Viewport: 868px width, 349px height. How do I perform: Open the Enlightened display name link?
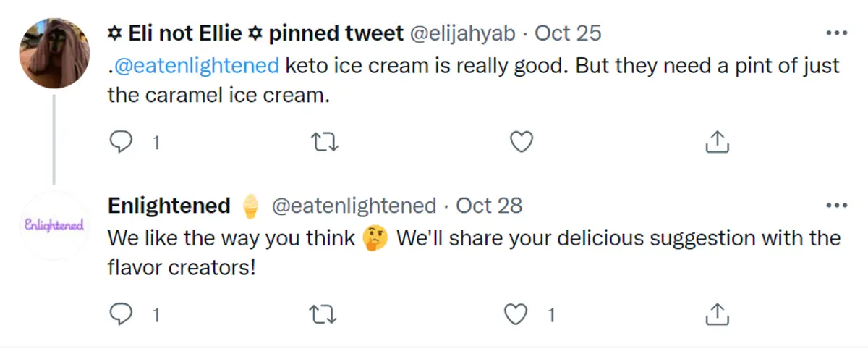169,206
